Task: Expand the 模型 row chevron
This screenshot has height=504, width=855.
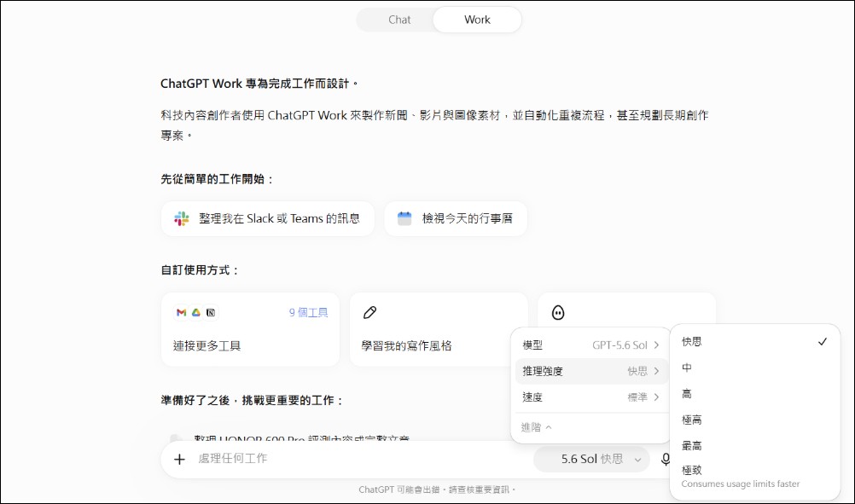Action: click(656, 345)
